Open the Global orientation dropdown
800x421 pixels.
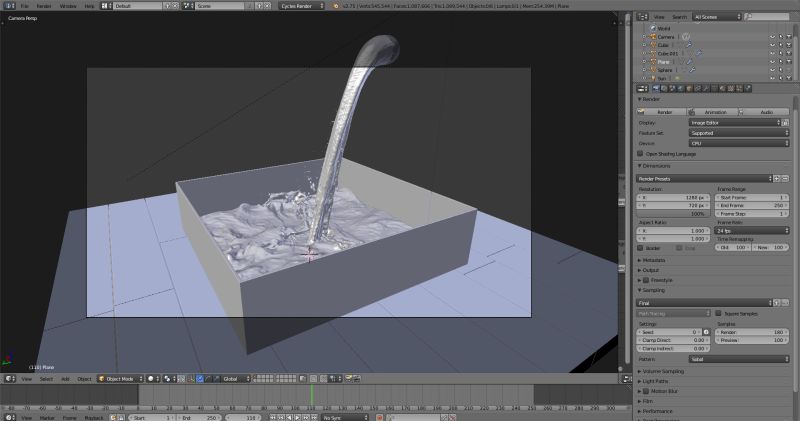pyautogui.click(x=237, y=379)
